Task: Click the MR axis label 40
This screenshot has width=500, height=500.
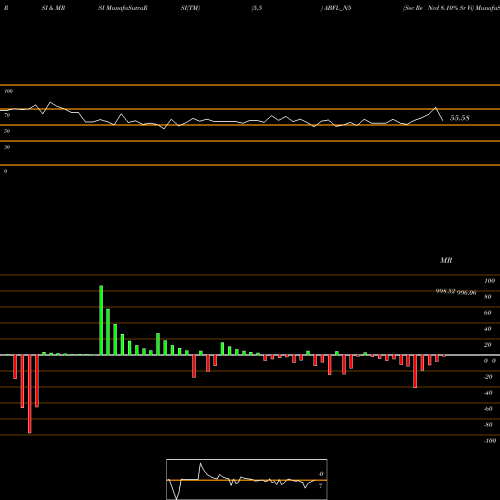Action: (488, 329)
